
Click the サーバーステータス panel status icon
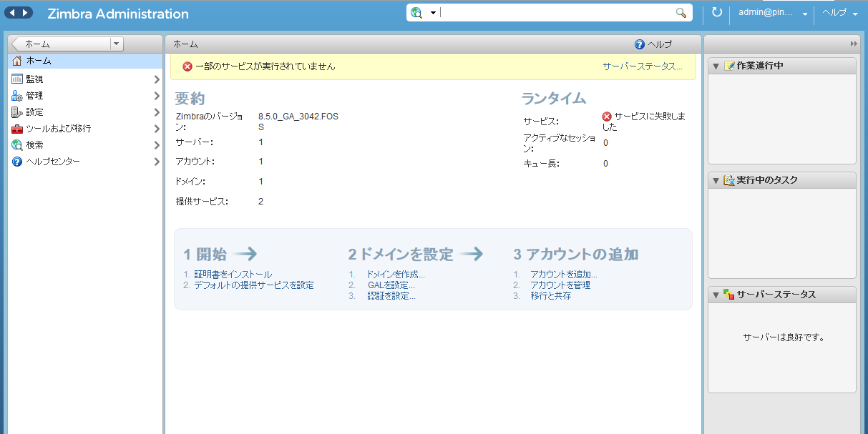729,295
